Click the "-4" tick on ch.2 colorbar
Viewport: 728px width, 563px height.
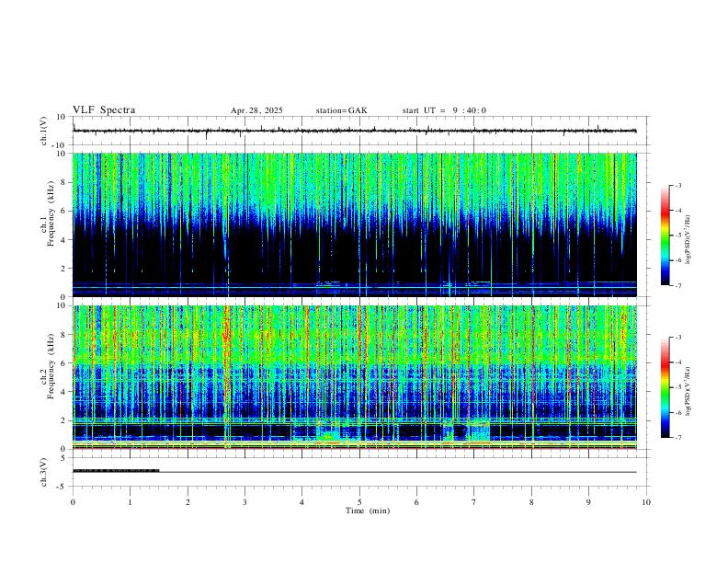point(677,362)
